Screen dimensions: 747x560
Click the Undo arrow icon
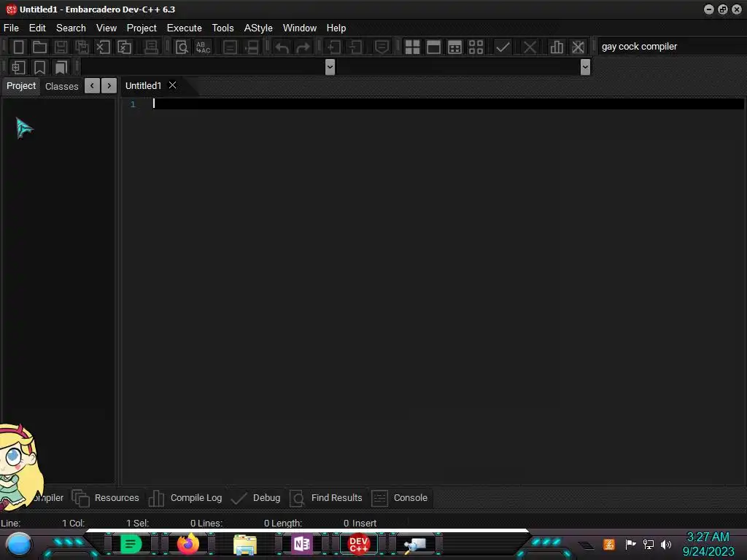[x=282, y=47]
